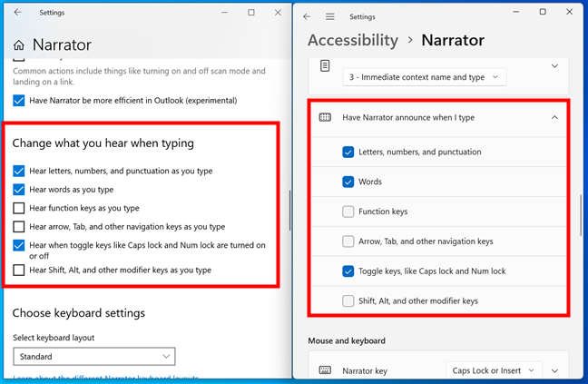Check Arrow, Tab, and other navigation keys

[348, 241]
